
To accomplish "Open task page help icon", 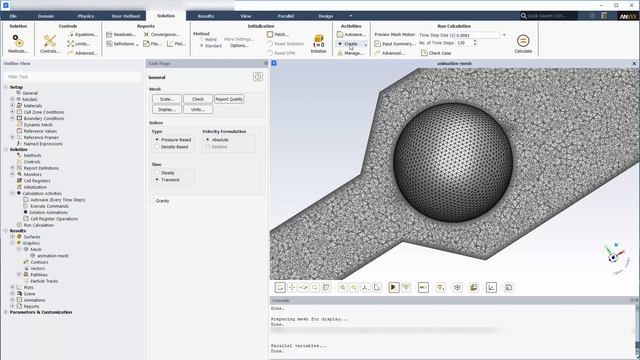I will coord(258,77).
